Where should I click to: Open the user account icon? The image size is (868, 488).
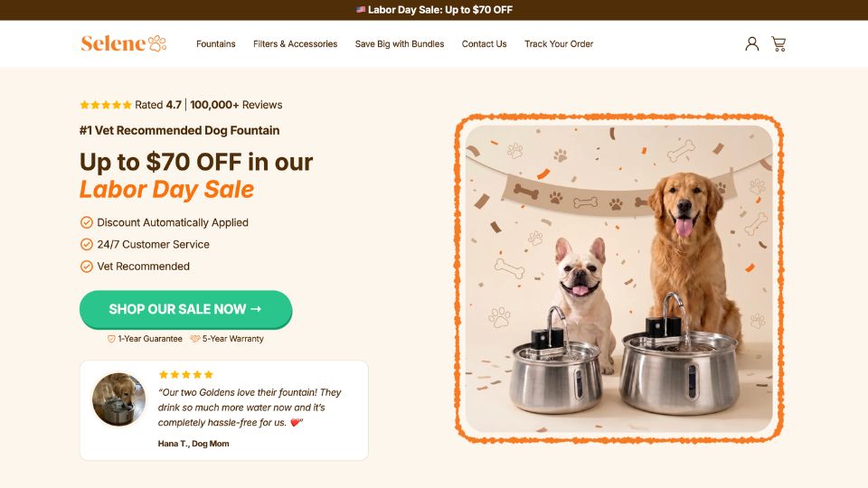pos(751,43)
